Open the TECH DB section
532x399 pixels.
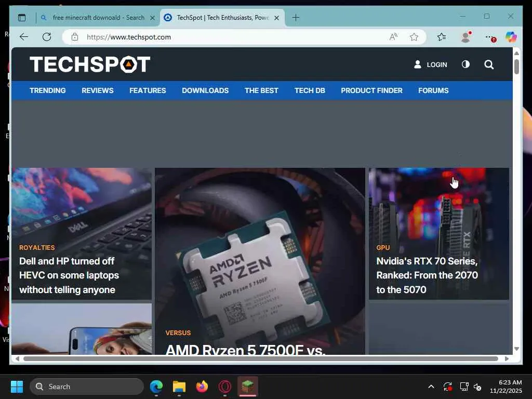click(310, 90)
